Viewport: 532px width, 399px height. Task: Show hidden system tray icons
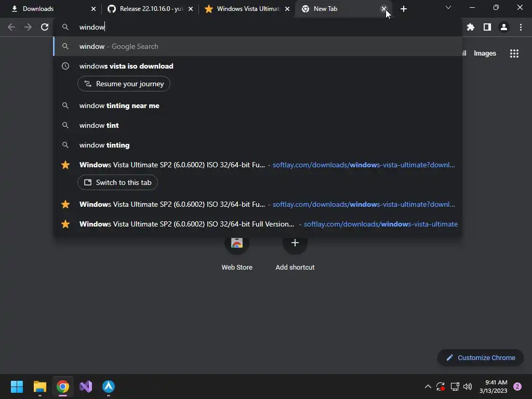[428, 387]
